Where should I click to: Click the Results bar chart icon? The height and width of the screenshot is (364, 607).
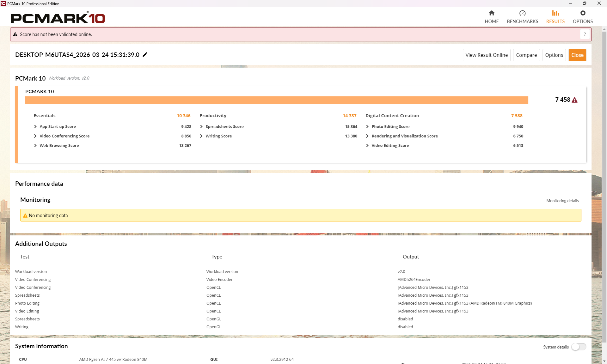(555, 13)
